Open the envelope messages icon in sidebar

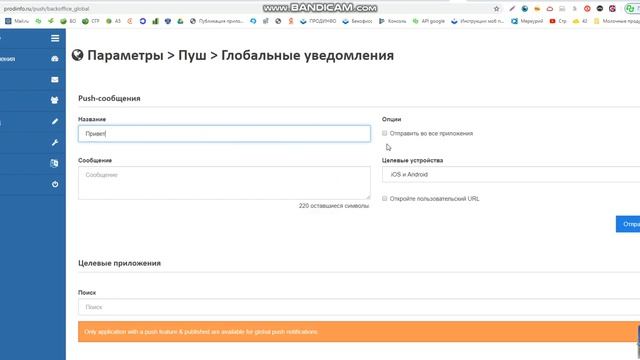[55, 80]
